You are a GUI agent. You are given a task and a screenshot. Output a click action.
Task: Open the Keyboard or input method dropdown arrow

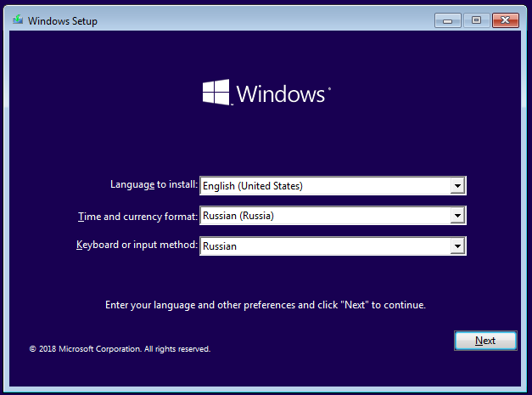tap(457, 245)
